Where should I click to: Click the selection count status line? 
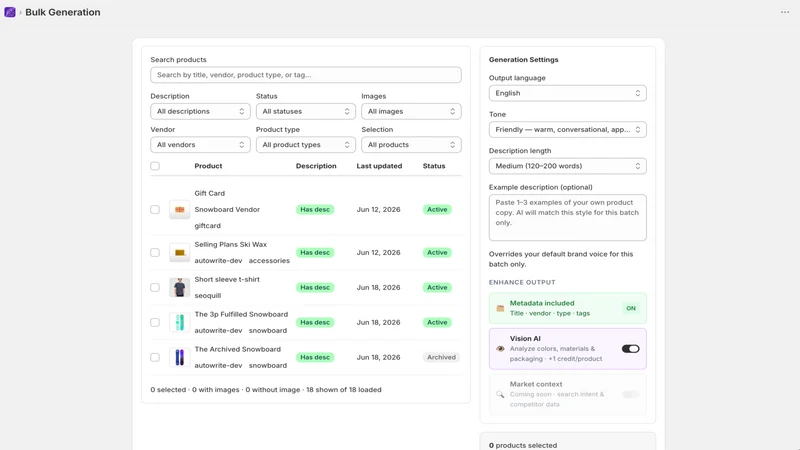click(x=266, y=390)
